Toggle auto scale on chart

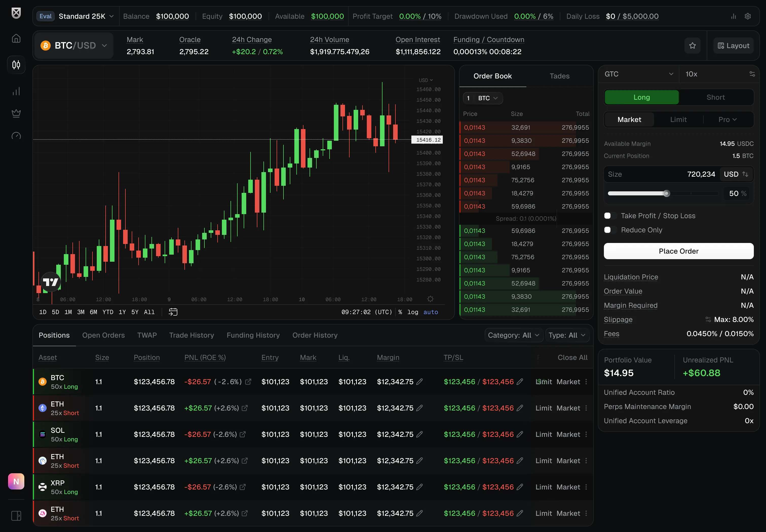tap(430, 312)
